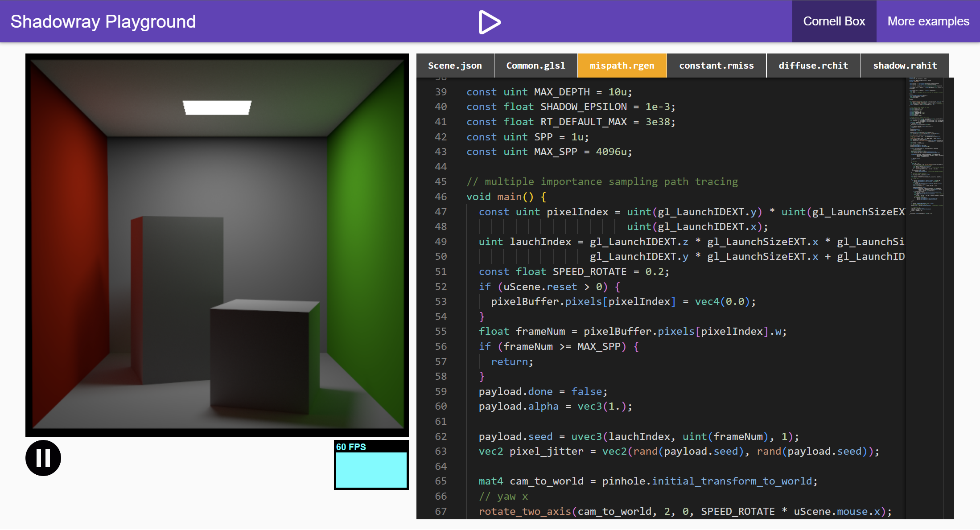Click the code minimap overview
This screenshot has height=530, width=980.
[x=926, y=147]
